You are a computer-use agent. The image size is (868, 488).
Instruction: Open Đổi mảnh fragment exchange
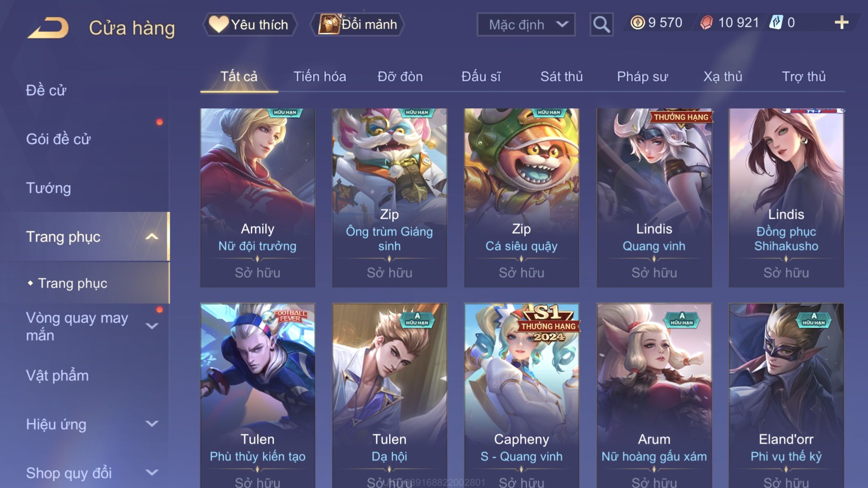click(357, 24)
